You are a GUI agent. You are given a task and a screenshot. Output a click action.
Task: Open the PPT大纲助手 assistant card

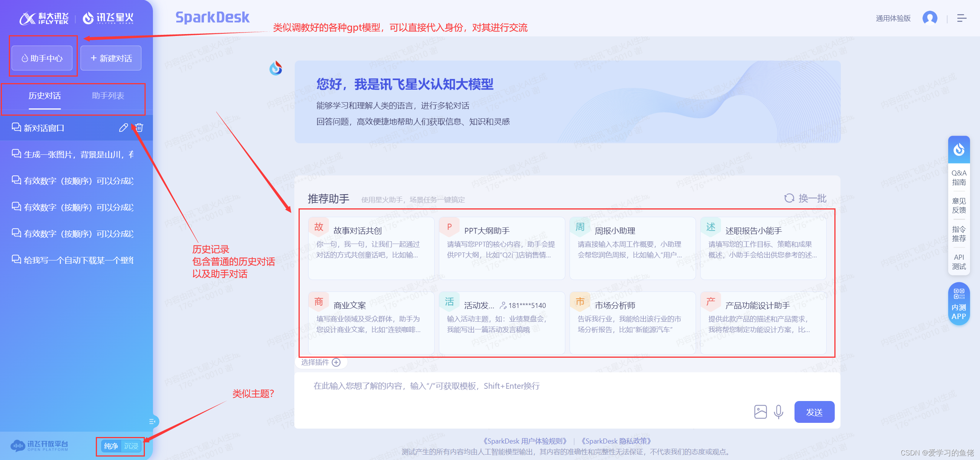[x=502, y=248]
